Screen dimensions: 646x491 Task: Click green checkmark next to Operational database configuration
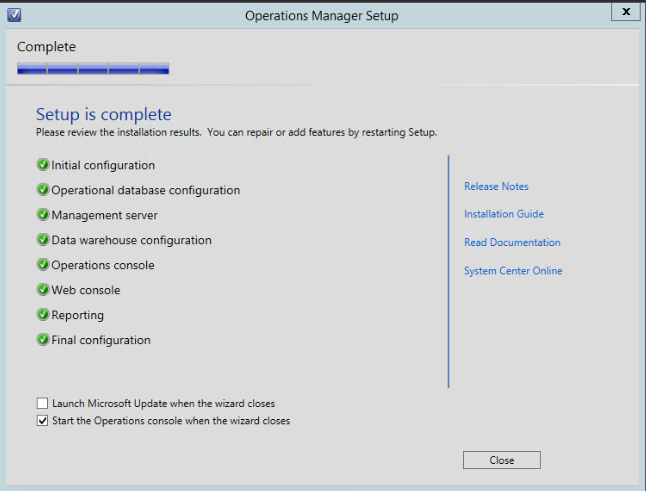click(x=43, y=190)
